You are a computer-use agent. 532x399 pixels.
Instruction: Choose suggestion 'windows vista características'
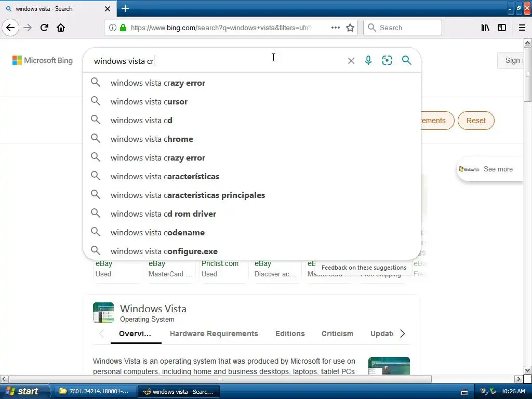(252, 177)
